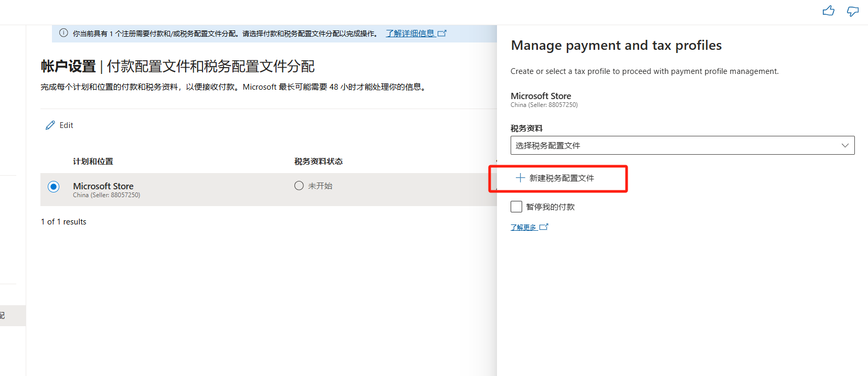Click the Edit pencil icon
This screenshot has height=376, width=868.
(50, 125)
